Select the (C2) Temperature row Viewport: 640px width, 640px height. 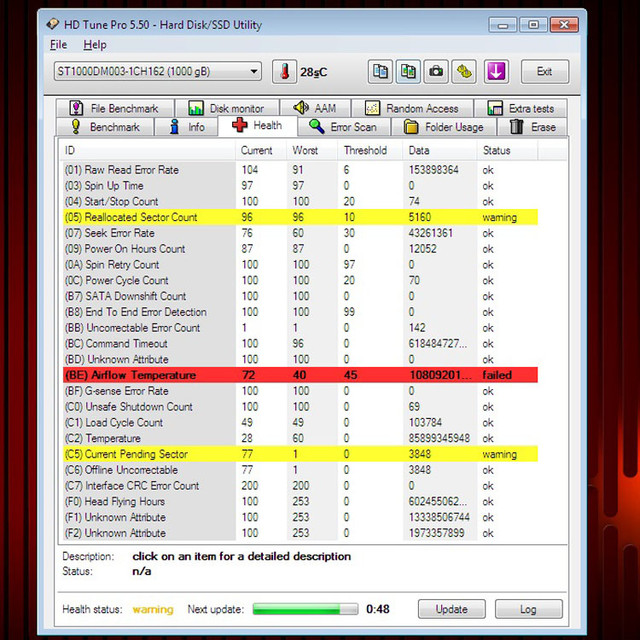(300, 438)
